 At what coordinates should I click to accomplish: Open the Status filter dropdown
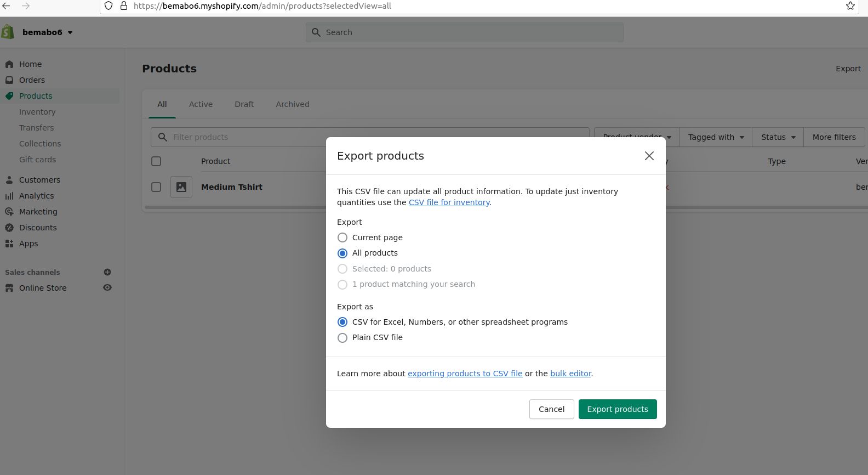click(778, 137)
